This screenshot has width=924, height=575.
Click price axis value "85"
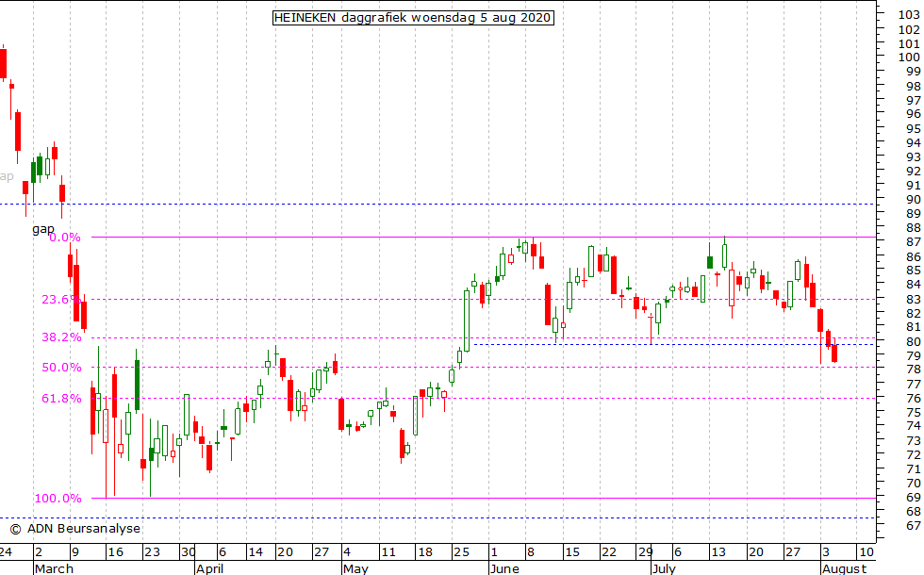913,271
